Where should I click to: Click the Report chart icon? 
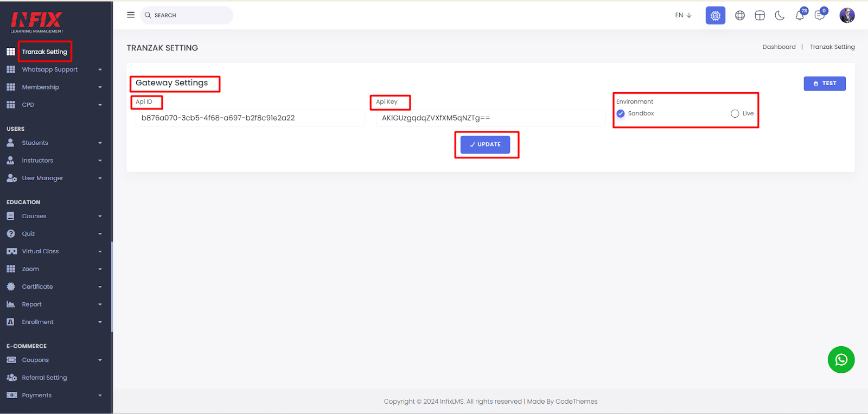(x=11, y=304)
